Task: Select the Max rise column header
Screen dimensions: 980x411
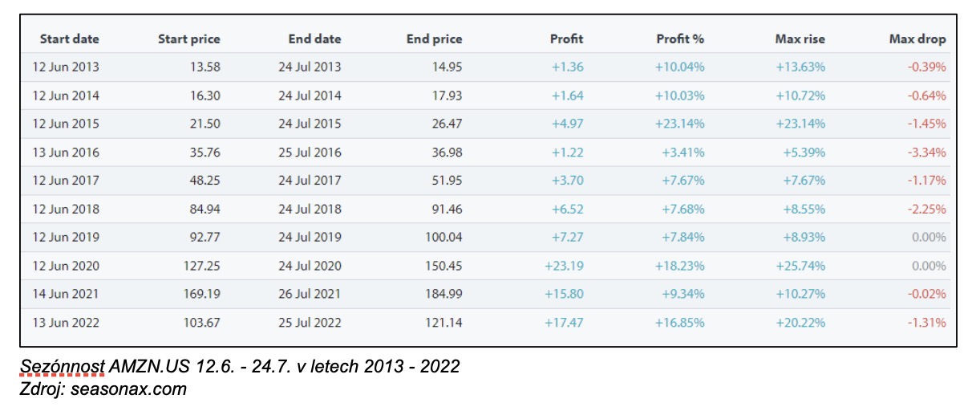Action: click(800, 39)
